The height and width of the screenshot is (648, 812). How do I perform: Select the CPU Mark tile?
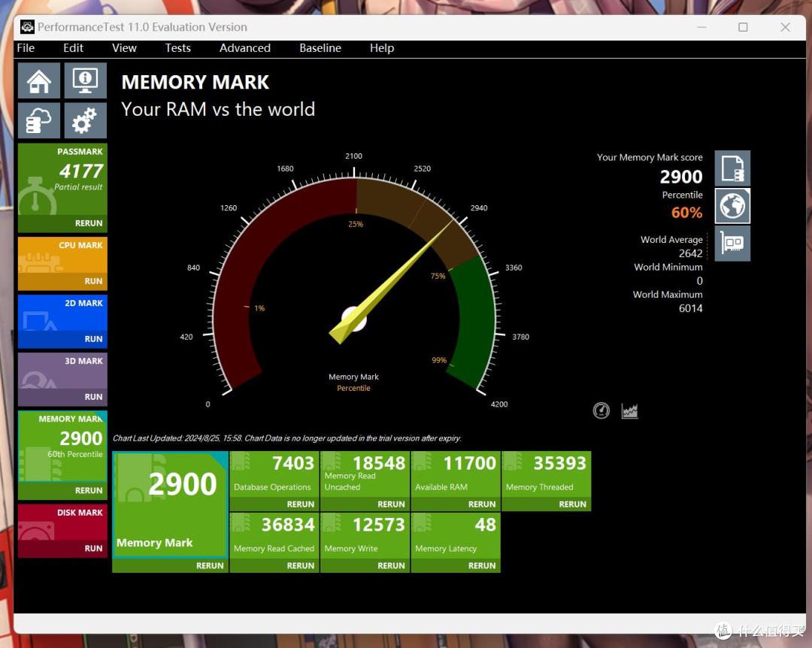coord(62,255)
